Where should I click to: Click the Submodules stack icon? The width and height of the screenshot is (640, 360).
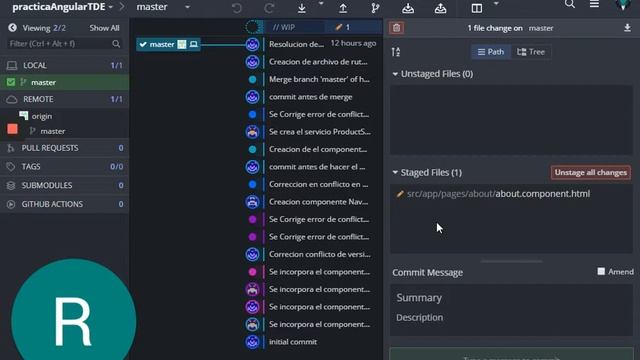click(11, 185)
